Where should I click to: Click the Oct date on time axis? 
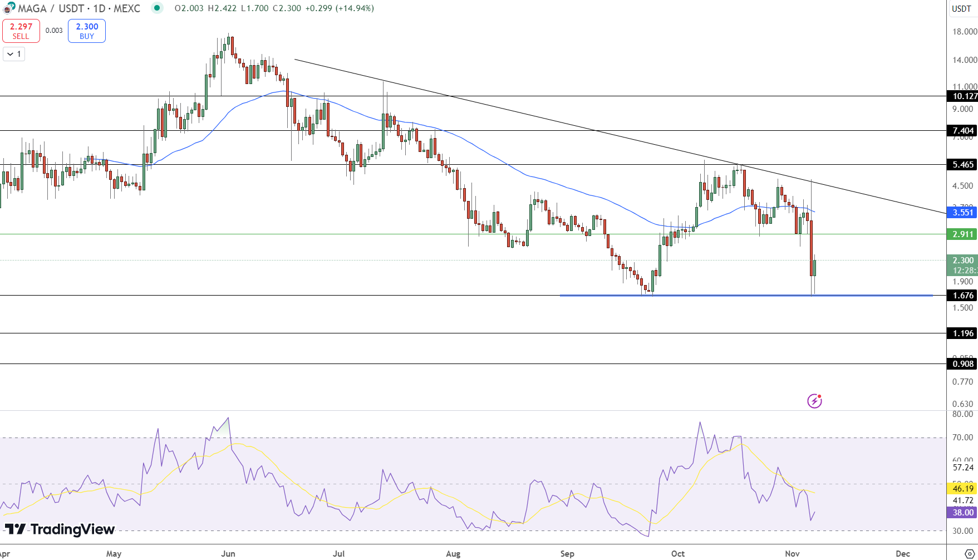(x=678, y=553)
